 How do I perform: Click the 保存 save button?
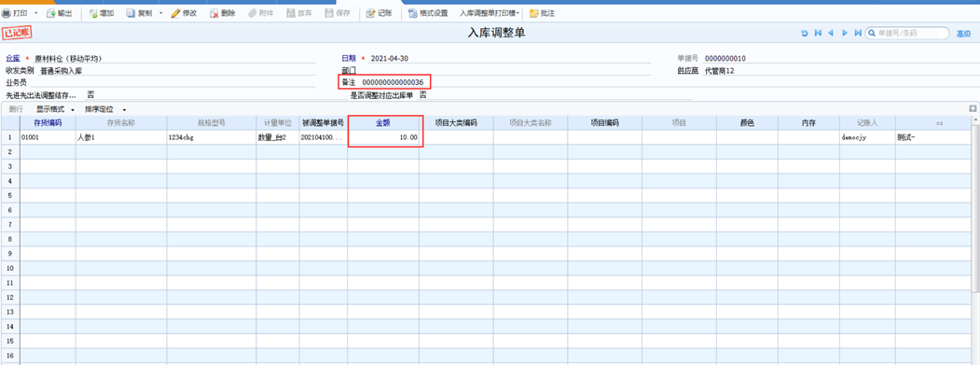(x=338, y=13)
